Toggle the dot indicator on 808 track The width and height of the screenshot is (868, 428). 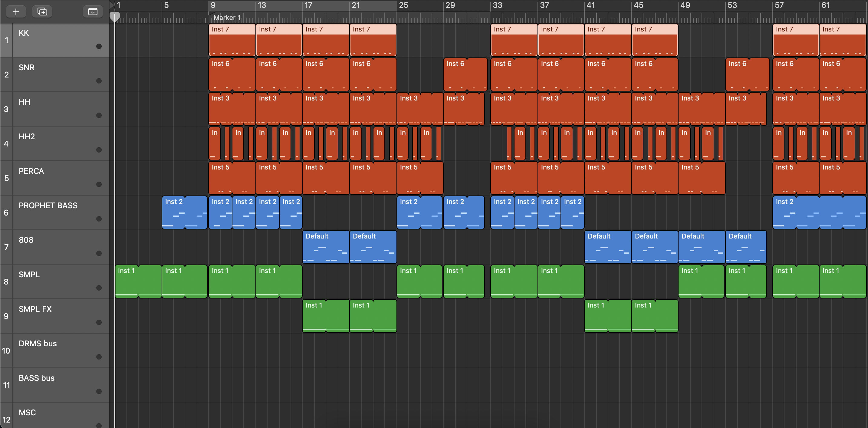[x=99, y=253]
